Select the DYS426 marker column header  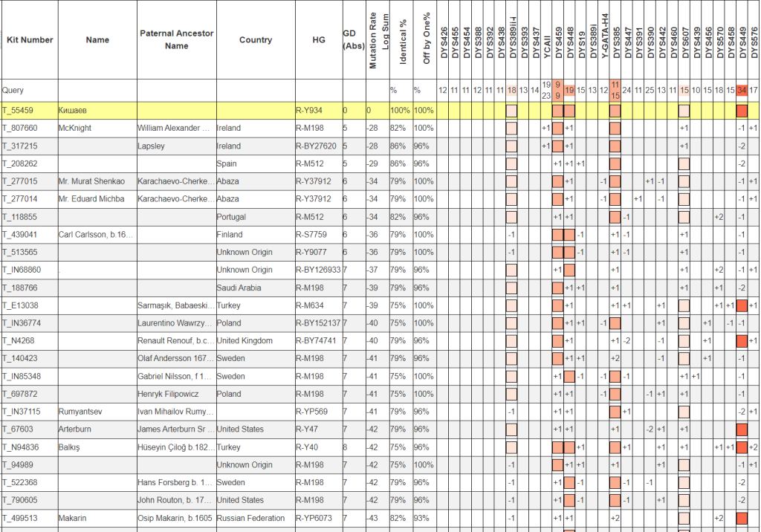444,43
